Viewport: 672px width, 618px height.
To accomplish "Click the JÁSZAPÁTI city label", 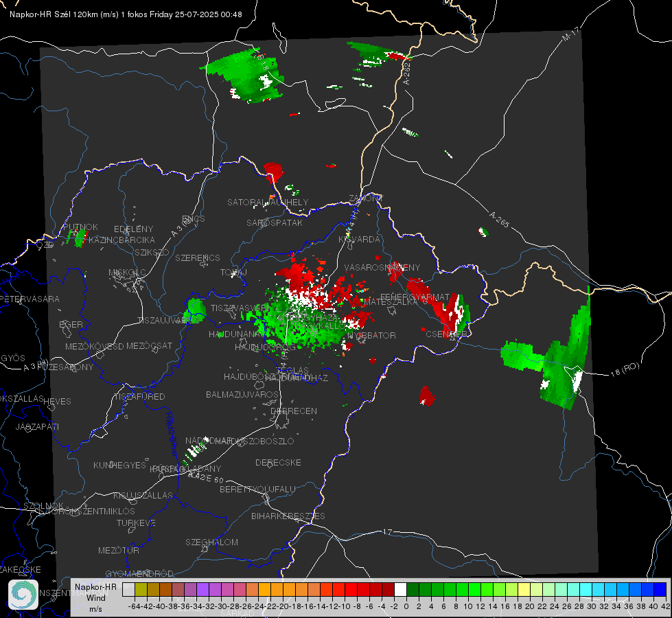I will pyautogui.click(x=37, y=426).
